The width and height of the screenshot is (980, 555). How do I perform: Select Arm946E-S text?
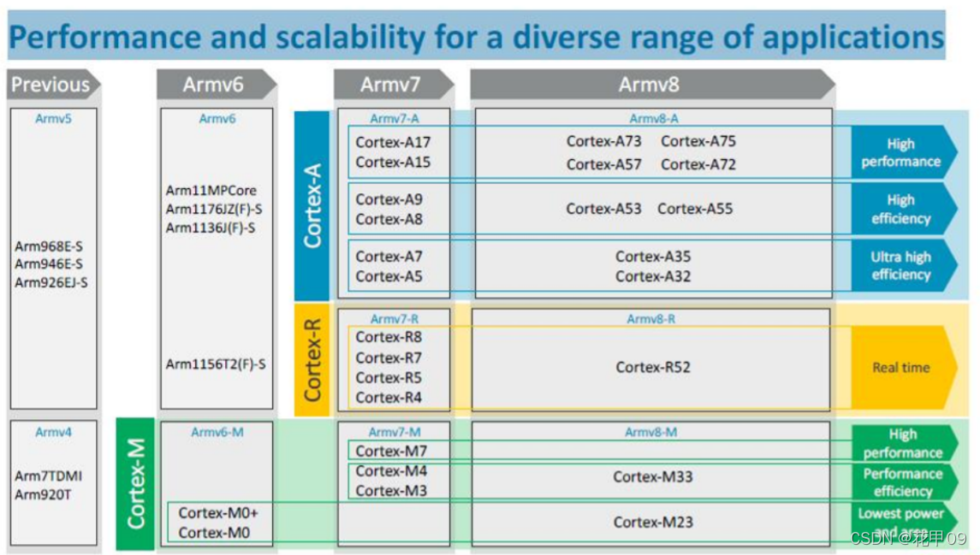click(x=49, y=264)
